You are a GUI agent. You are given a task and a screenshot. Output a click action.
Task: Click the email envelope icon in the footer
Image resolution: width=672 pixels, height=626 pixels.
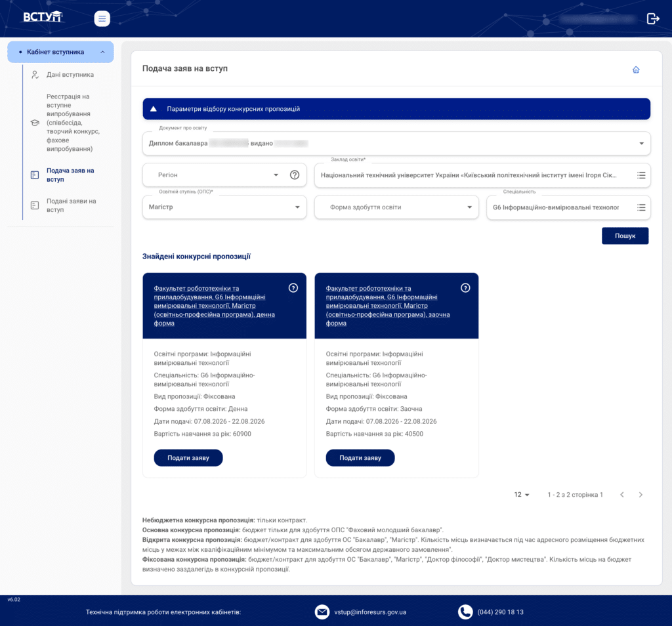click(322, 612)
